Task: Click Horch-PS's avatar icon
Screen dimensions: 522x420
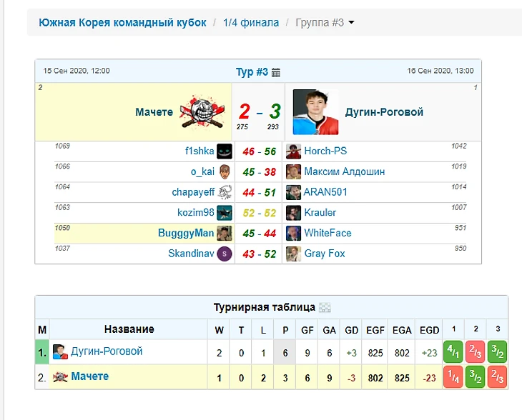Action: [x=293, y=151]
